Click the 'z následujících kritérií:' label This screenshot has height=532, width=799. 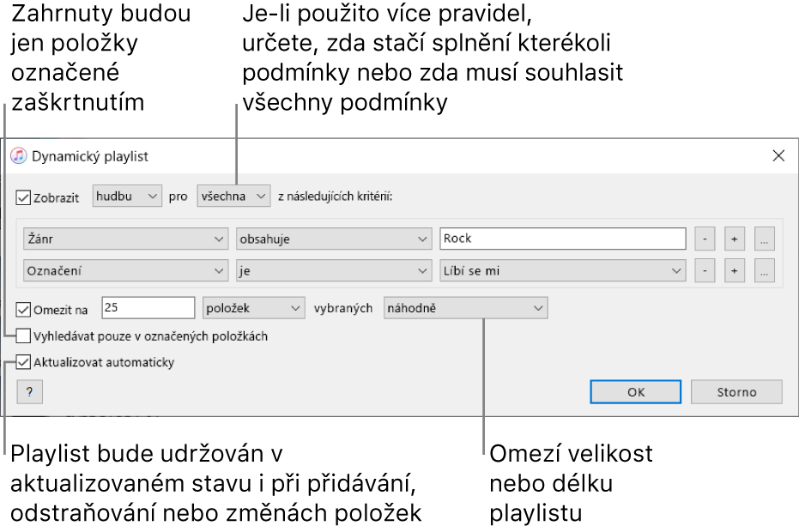[x=336, y=196]
